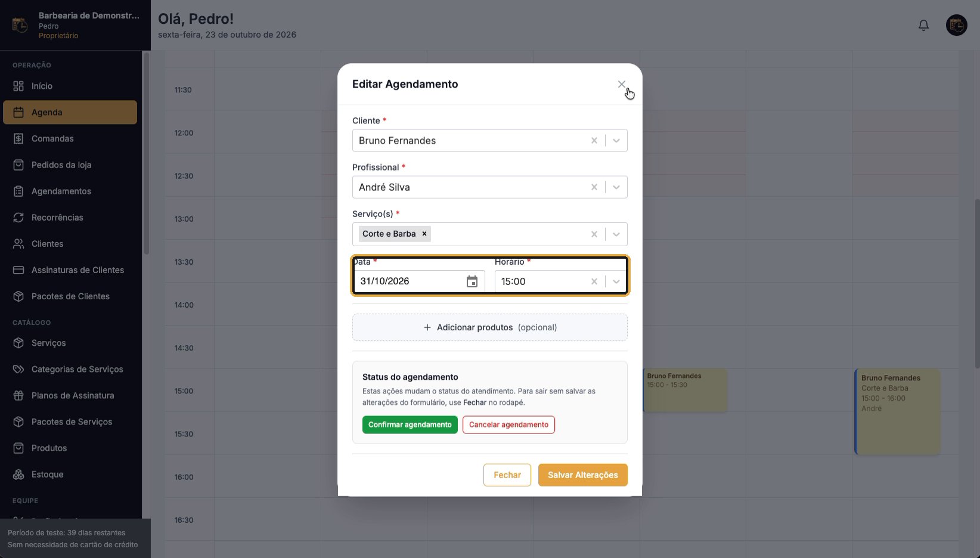Click the Data input showing 31/10/2026

(x=419, y=281)
